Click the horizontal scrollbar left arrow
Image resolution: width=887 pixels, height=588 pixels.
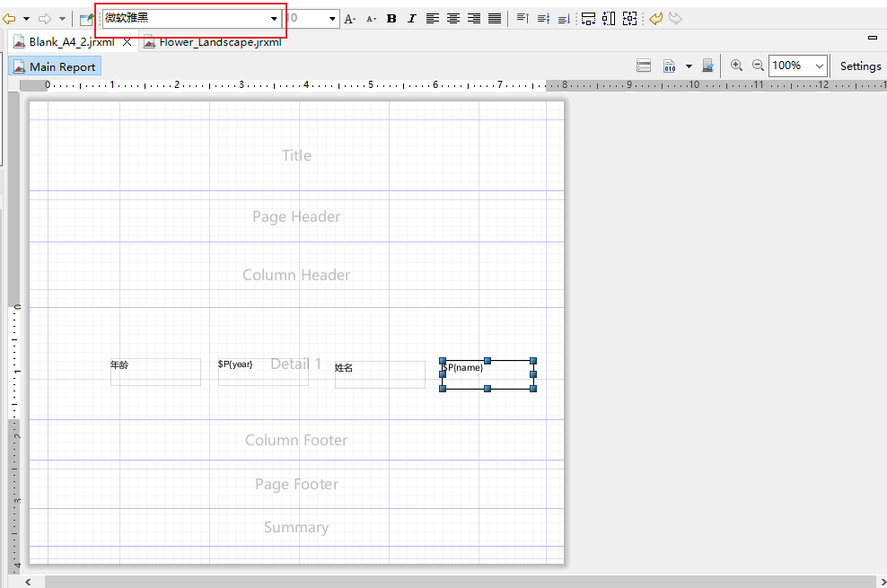tap(28, 582)
